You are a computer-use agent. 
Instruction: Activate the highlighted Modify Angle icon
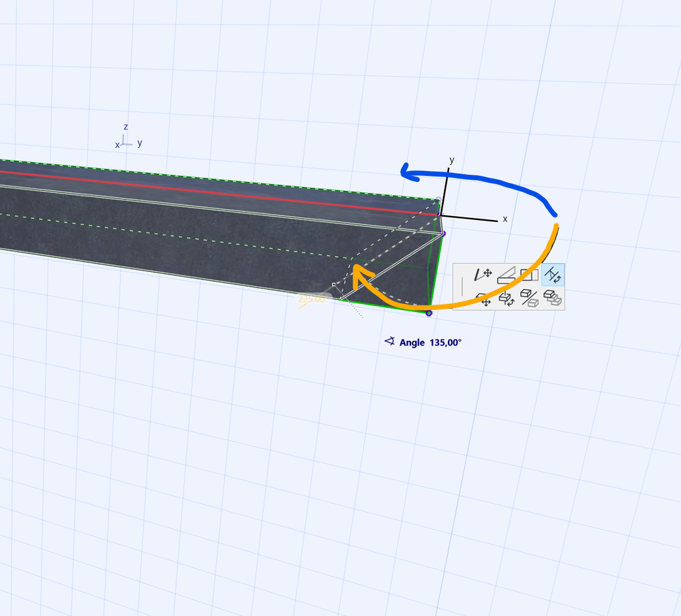[553, 275]
